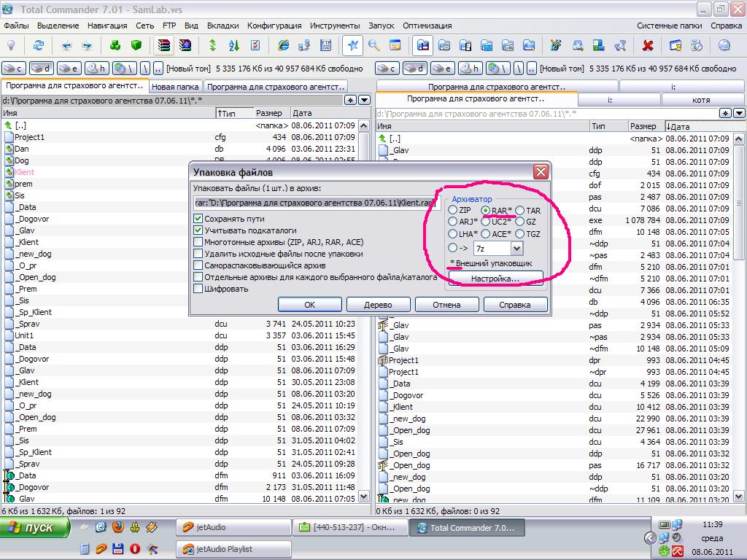This screenshot has height=560, width=747.
Task: Click the light bulb toolbar icon
Action: click(11, 46)
